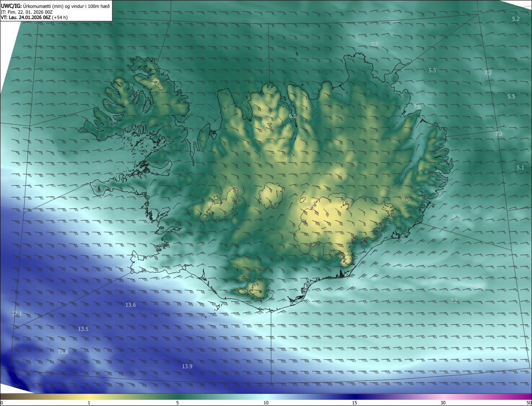Click the 7.3 value label
Screen dimensions: 532x406
[x=499, y=134]
